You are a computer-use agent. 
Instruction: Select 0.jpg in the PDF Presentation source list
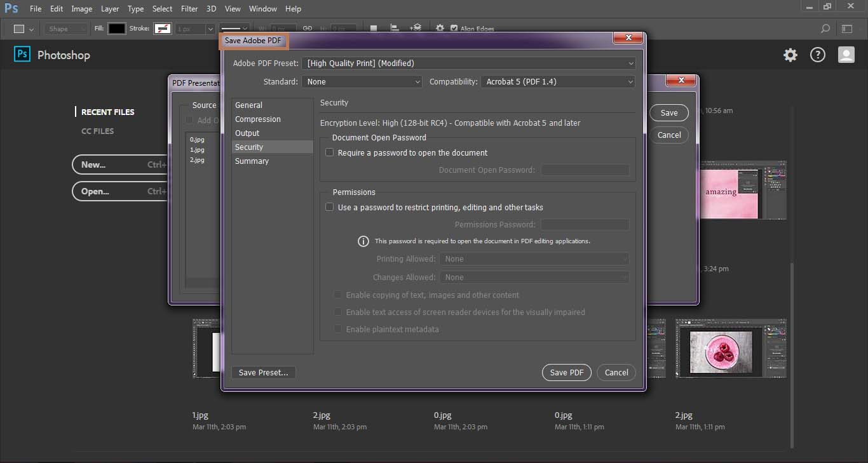[x=197, y=139]
